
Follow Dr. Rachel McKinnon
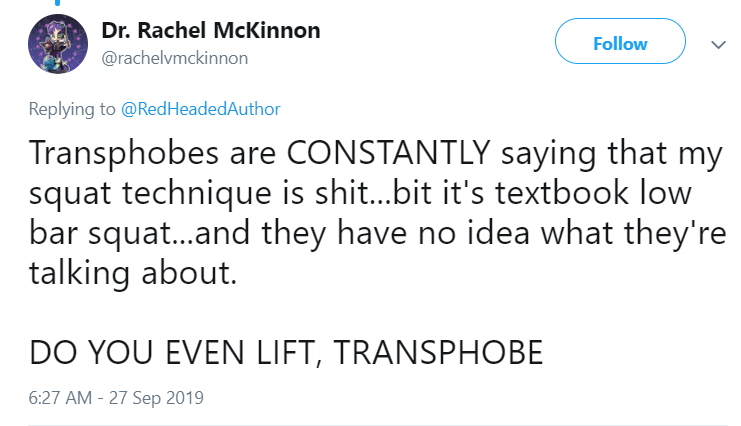[620, 41]
